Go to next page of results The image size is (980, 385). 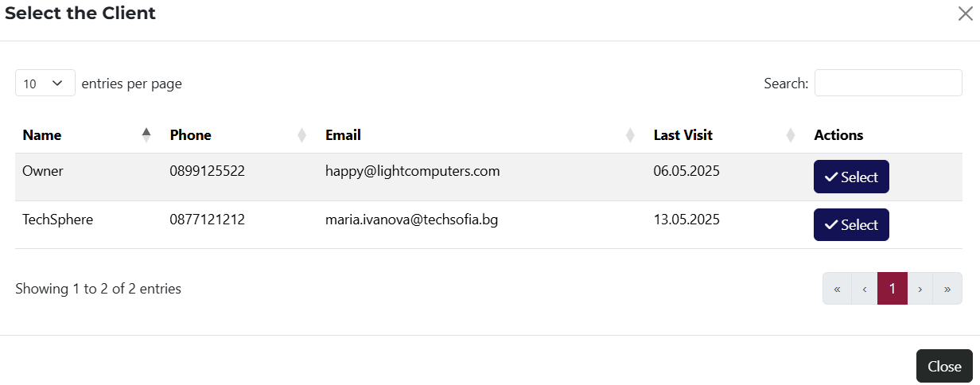coord(920,289)
